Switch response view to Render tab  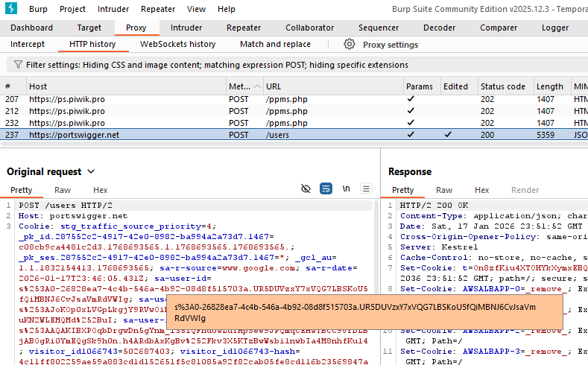point(525,190)
